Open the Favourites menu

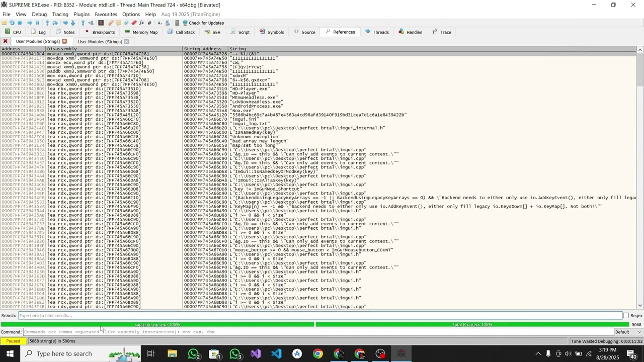(106, 14)
